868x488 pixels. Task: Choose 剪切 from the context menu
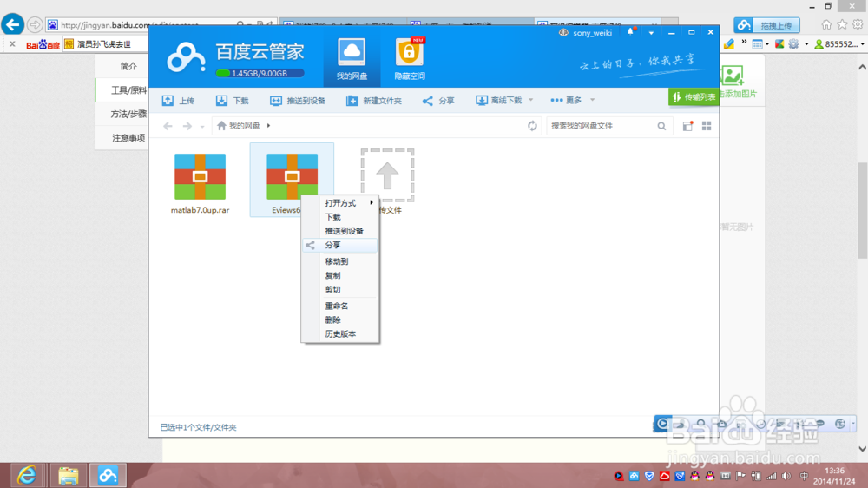click(x=340, y=290)
